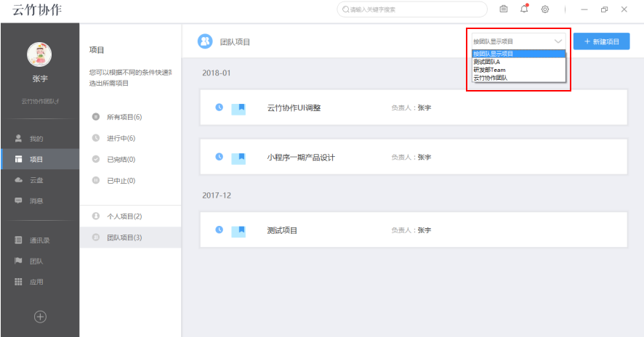644x337 pixels.
Task: Click the screenshot icon beside the search box
Action: click(504, 9)
